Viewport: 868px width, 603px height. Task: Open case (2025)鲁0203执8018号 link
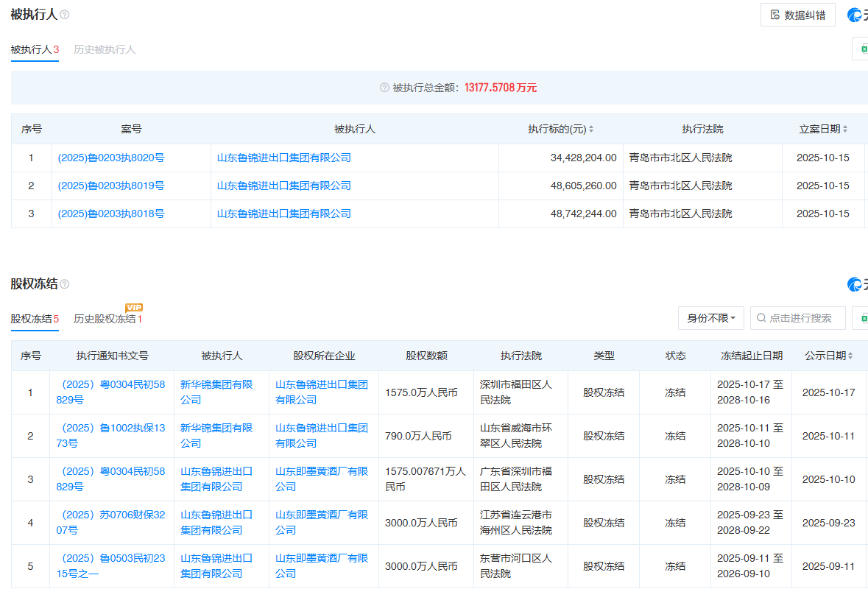click(110, 214)
